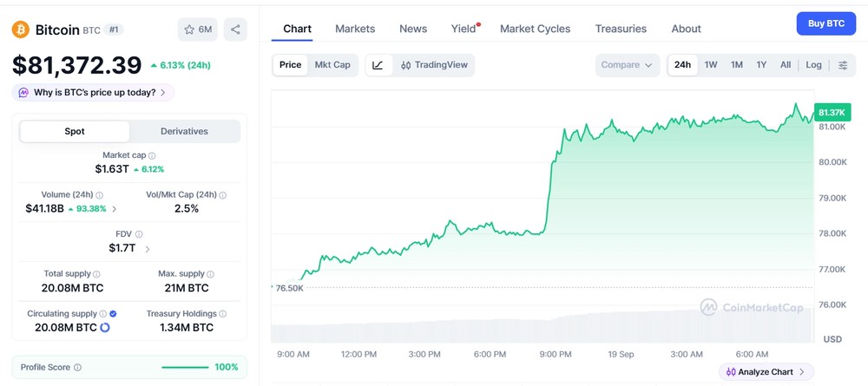Click the Bitcoin logo icon
868x386 pixels.
[21, 29]
